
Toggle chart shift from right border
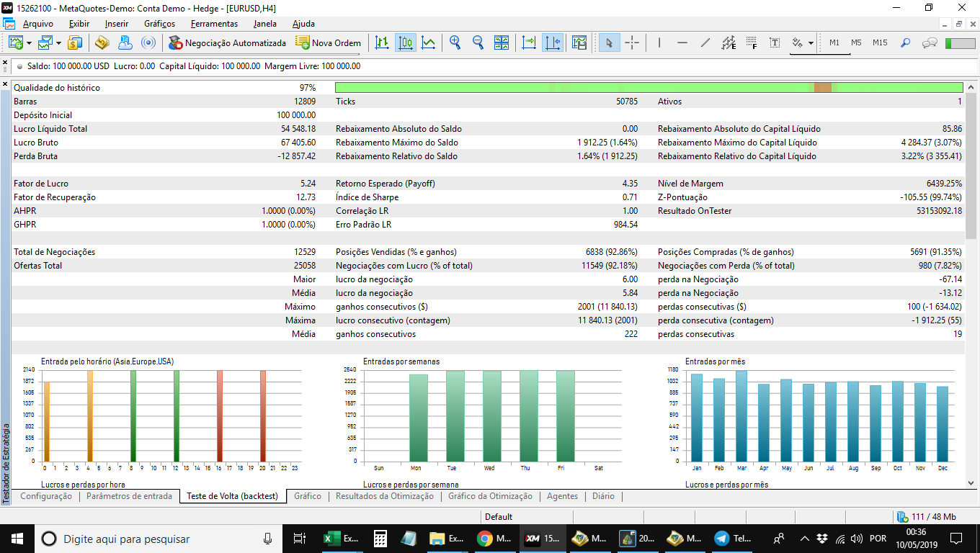pyautogui.click(x=553, y=43)
